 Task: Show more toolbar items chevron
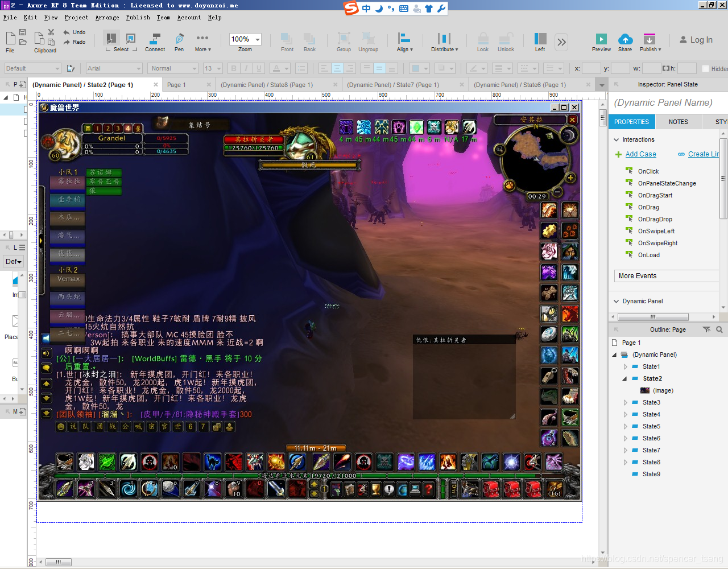[562, 42]
